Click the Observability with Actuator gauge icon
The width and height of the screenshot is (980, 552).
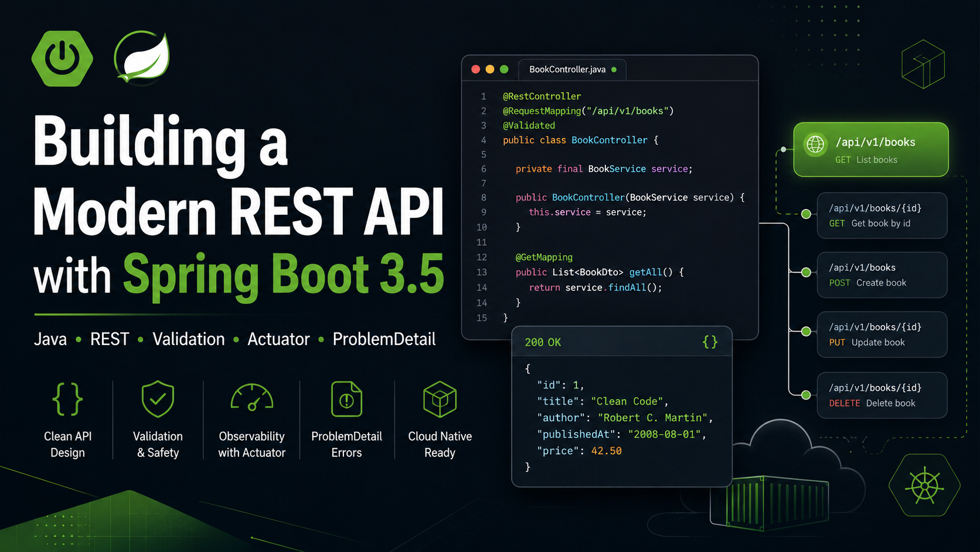[252, 397]
